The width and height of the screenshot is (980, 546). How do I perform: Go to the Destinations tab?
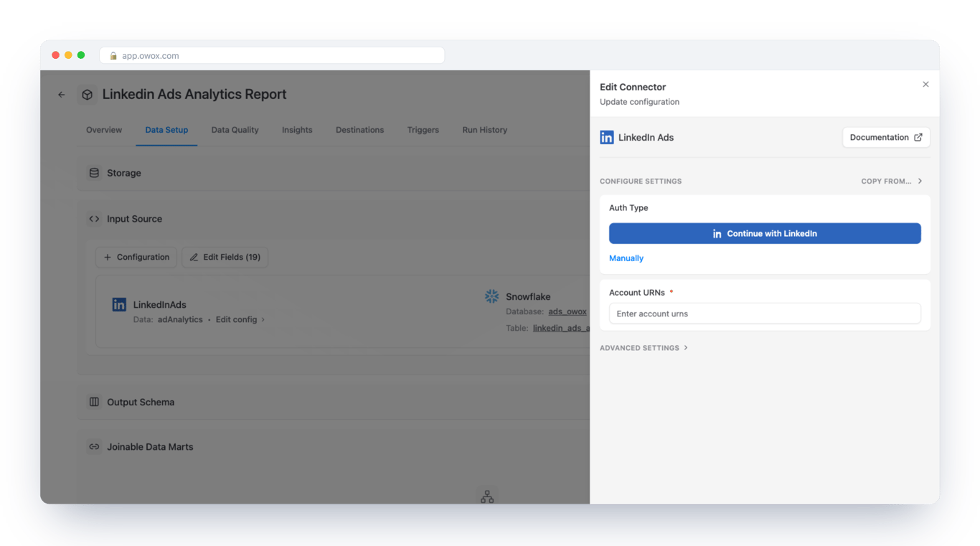point(359,130)
